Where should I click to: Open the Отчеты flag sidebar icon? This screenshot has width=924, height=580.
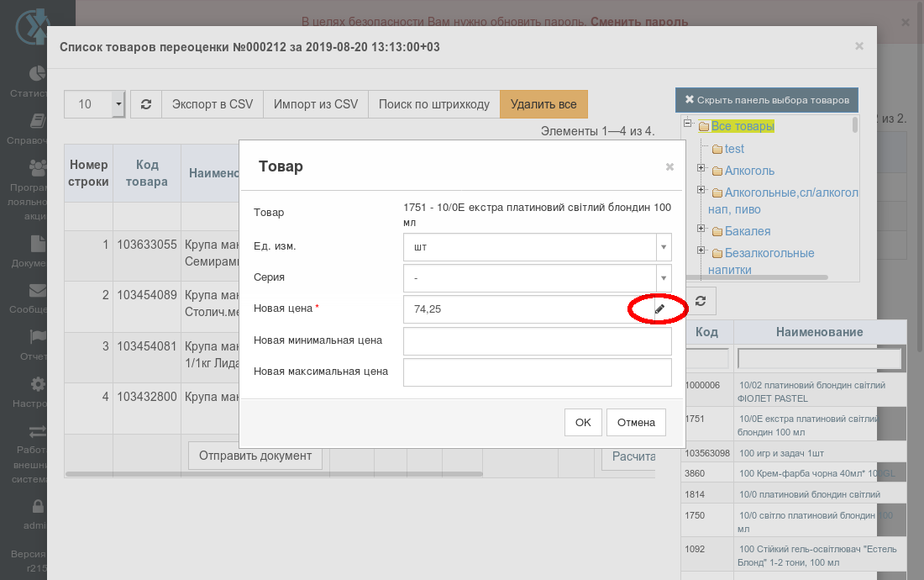click(x=37, y=336)
